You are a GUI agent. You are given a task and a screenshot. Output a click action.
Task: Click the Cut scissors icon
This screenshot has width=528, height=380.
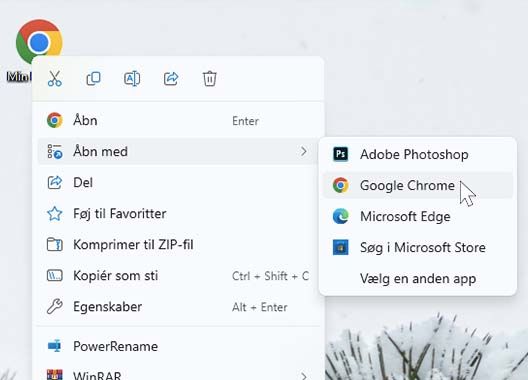(55, 78)
